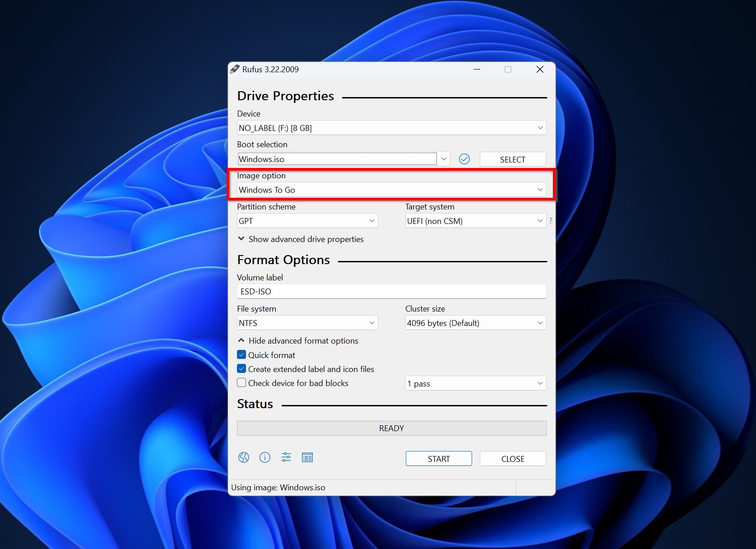The image size is (756, 549).
Task: Click the checksum checkmark icon
Action: [x=464, y=159]
